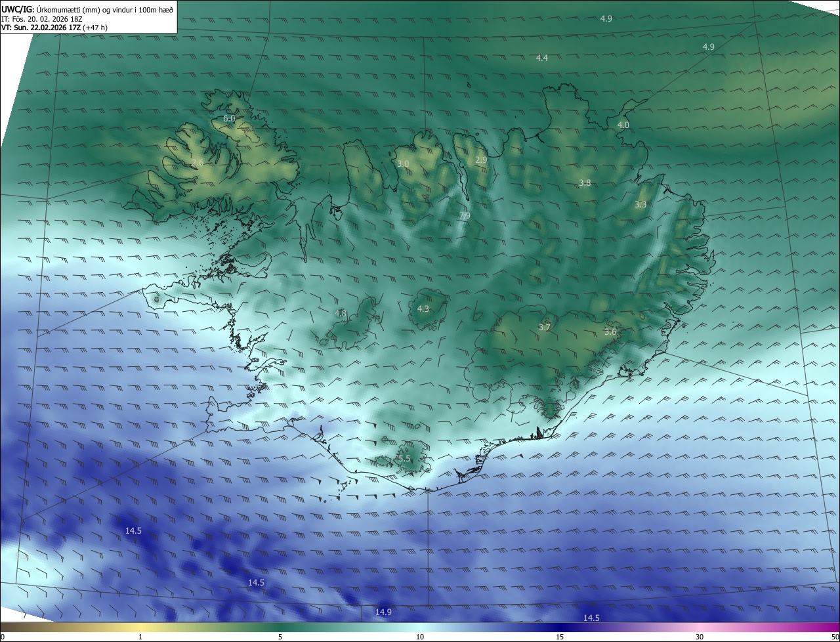Click the 3.0 value label

[x=403, y=163]
